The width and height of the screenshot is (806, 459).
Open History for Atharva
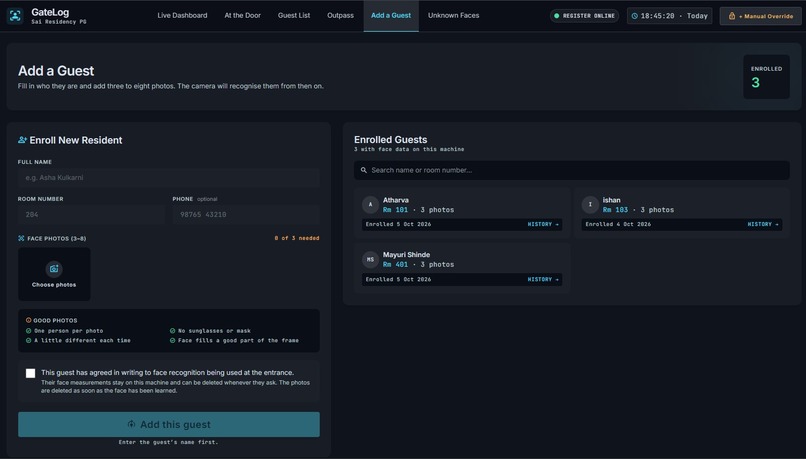(543, 224)
